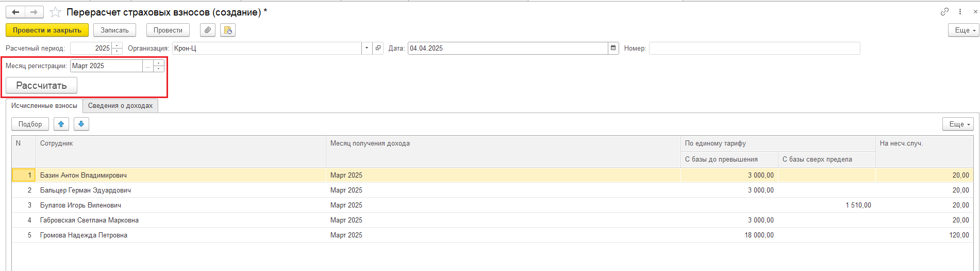980x271 pixels.
Task: Open the top-right Еще menu
Action: coord(964,30)
